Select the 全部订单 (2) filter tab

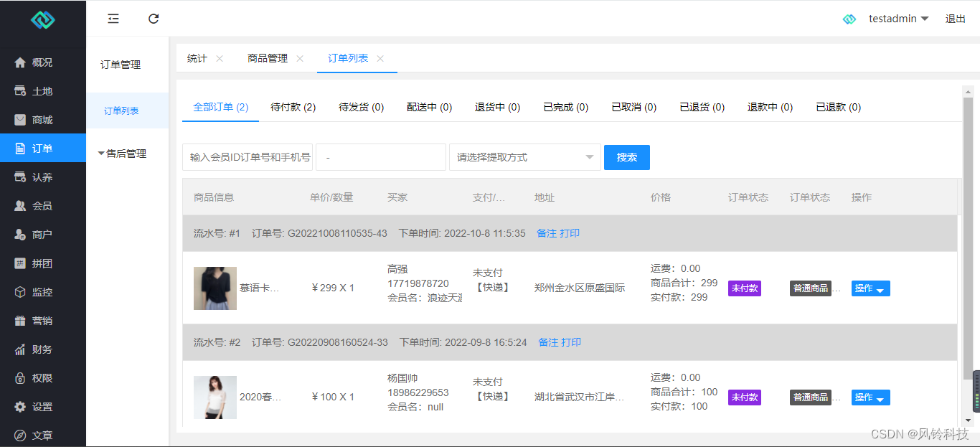click(221, 107)
